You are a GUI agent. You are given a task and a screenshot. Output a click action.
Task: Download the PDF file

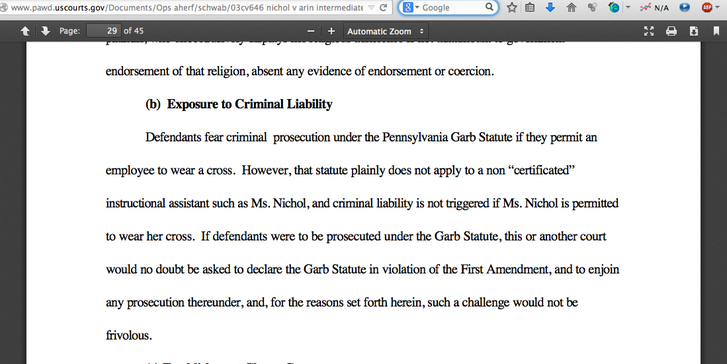pos(694,31)
